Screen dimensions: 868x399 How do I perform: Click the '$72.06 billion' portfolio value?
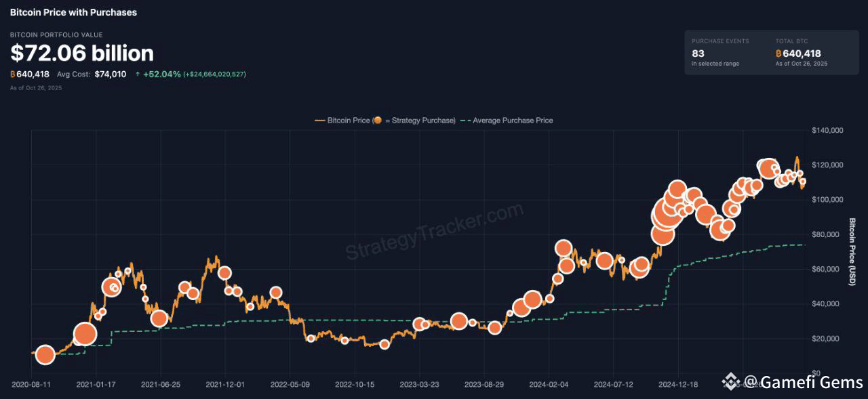click(82, 54)
